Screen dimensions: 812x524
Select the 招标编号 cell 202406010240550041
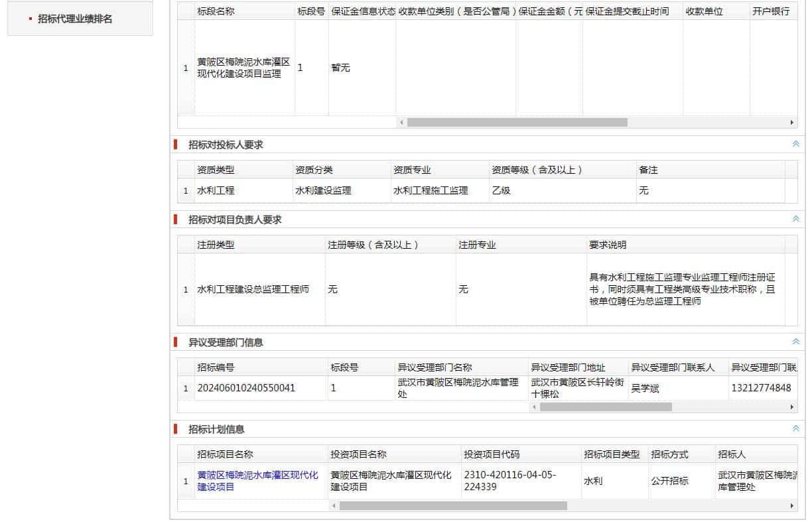click(246, 387)
